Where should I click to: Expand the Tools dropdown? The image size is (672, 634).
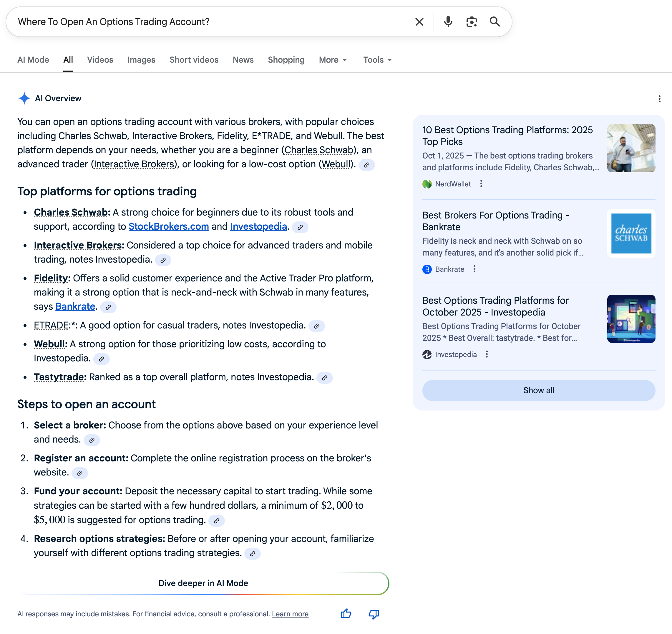coord(377,60)
